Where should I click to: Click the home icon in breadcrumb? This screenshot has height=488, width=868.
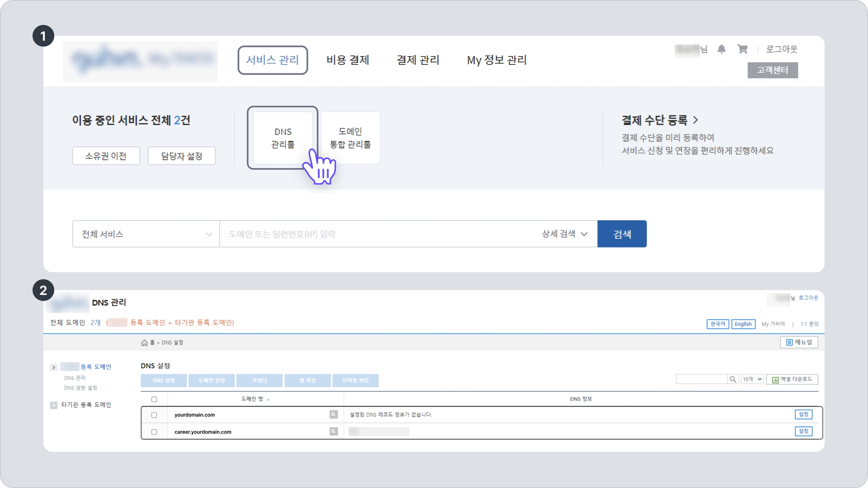pos(144,343)
